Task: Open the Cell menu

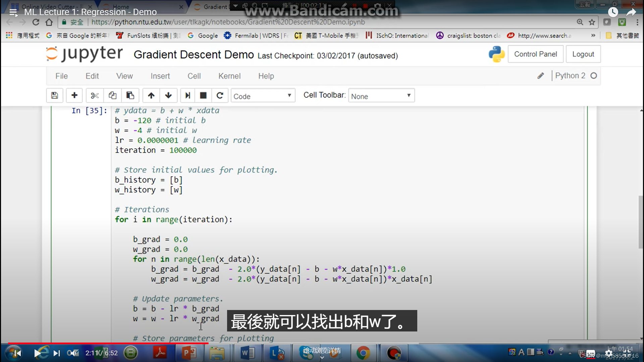Action: pyautogui.click(x=194, y=76)
